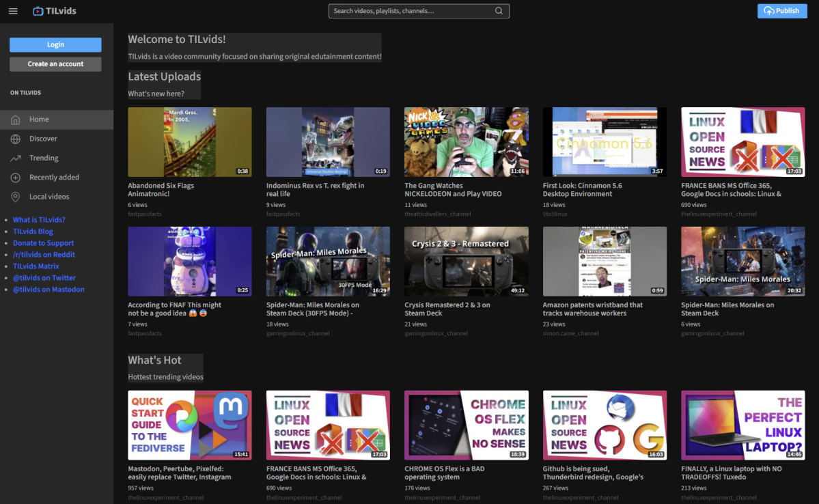Click Create an account button
Viewport: 819px width, 504px height.
[55, 64]
